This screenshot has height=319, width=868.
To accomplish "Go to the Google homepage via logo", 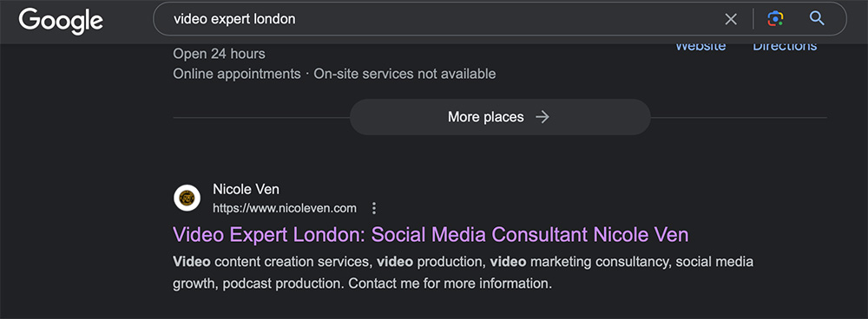I will [61, 21].
